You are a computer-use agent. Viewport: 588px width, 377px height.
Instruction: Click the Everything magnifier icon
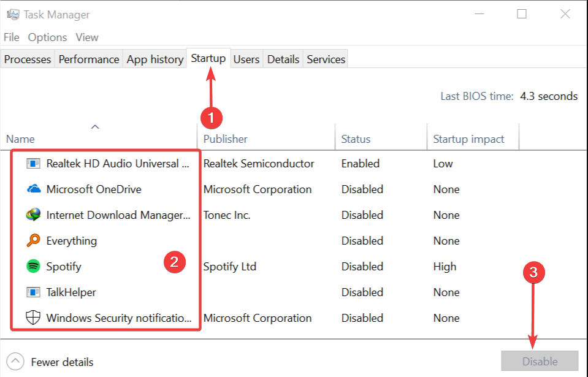click(33, 240)
